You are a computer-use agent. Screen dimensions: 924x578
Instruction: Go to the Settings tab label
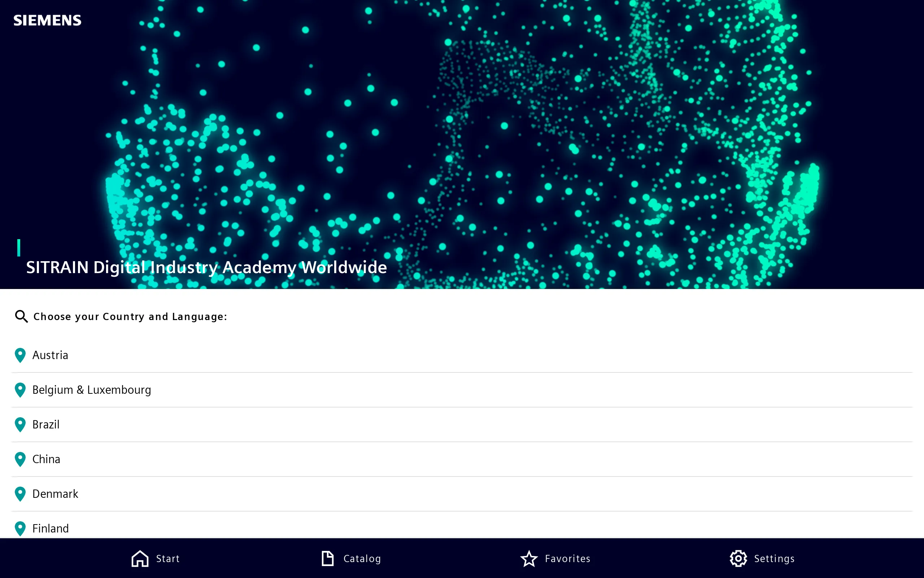coord(774,559)
